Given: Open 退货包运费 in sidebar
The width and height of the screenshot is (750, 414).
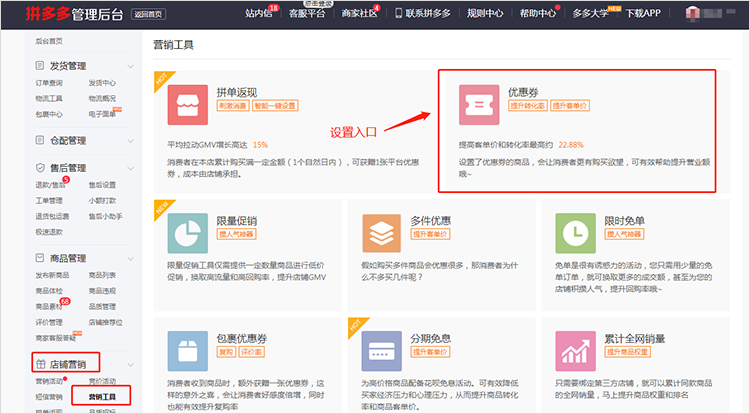Looking at the screenshot, I should click(52, 216).
